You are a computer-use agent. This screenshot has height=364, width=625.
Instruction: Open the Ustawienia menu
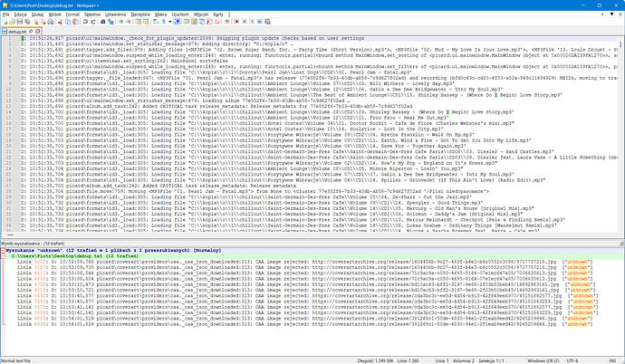115,14
